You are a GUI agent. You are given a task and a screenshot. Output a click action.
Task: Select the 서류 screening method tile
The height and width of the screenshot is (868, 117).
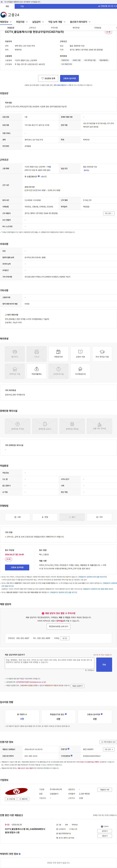pyautogui.click(x=18, y=517)
